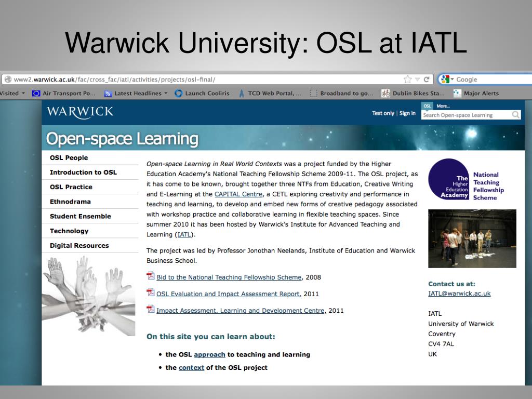Viewport: 532px width, 399px height.
Task: Open the Broadband to go... bookmark
Action: [x=341, y=94]
